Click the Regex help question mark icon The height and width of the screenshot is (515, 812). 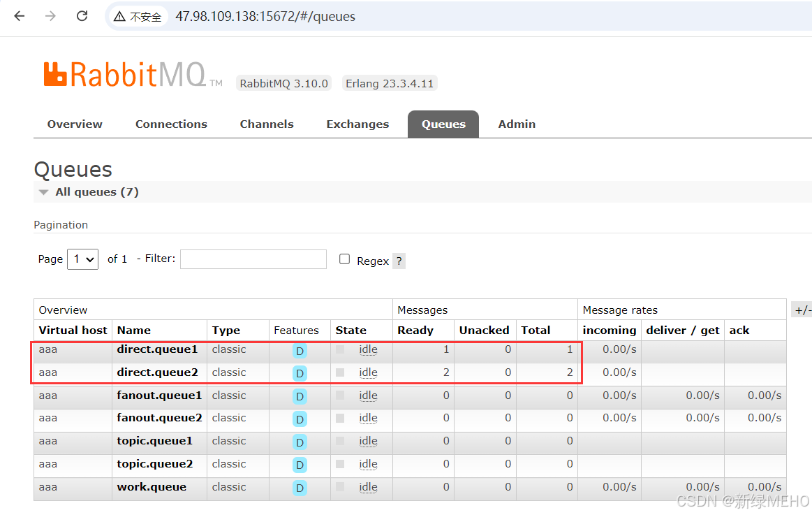tap(398, 260)
